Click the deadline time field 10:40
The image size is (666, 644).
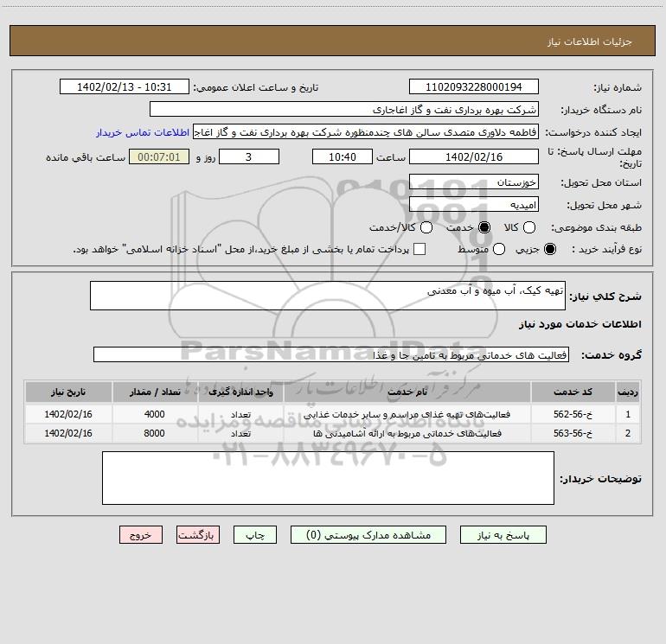[343, 156]
